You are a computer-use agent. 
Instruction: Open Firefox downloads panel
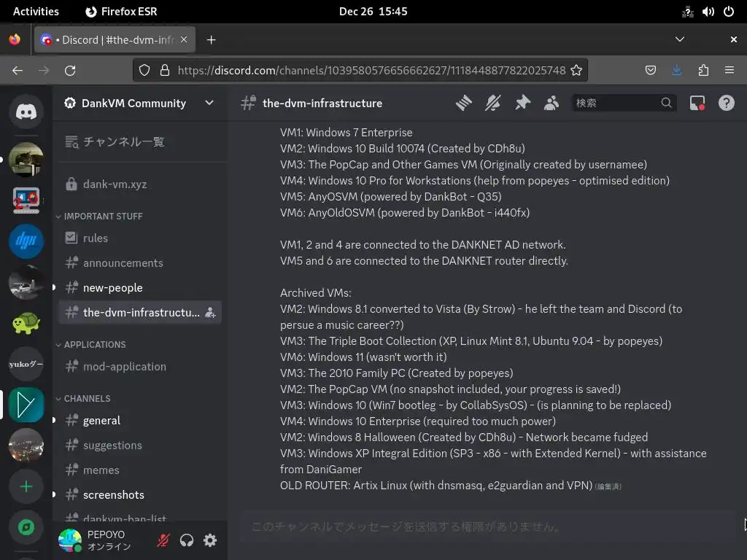(676, 71)
